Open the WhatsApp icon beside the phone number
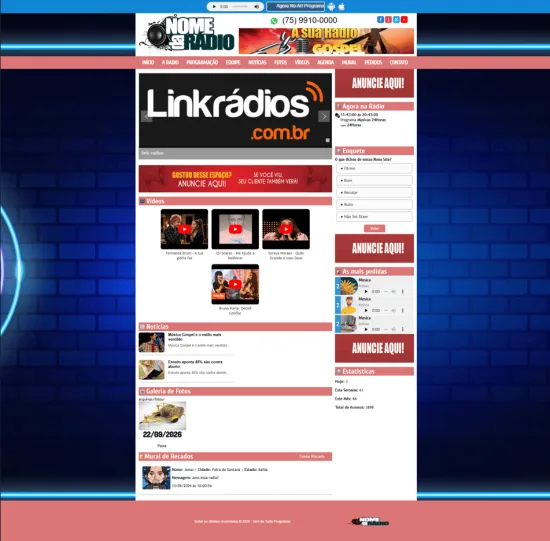 pyautogui.click(x=274, y=21)
